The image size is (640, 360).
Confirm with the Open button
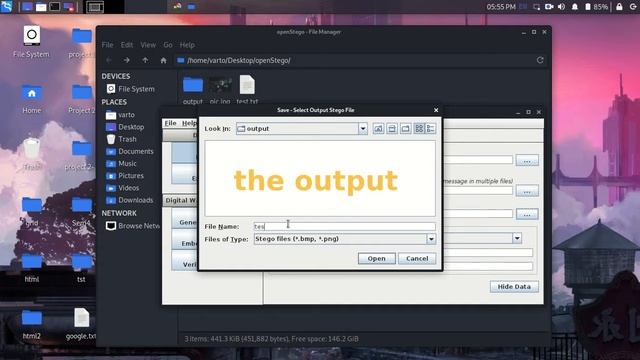coord(376,258)
